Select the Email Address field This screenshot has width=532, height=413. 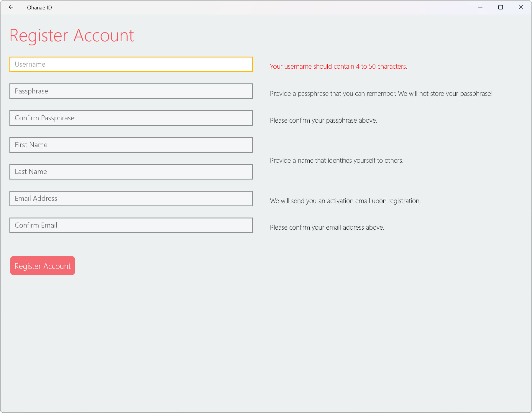131,198
